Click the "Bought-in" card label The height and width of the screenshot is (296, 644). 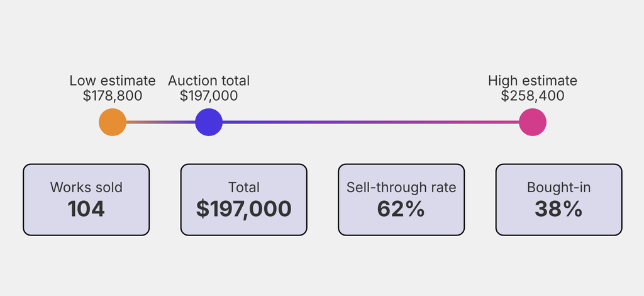559,187
